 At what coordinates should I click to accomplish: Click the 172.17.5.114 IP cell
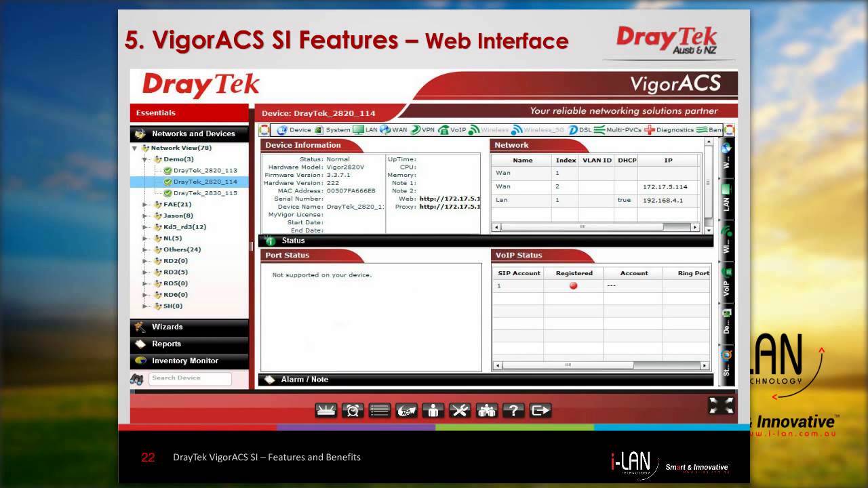(668, 186)
